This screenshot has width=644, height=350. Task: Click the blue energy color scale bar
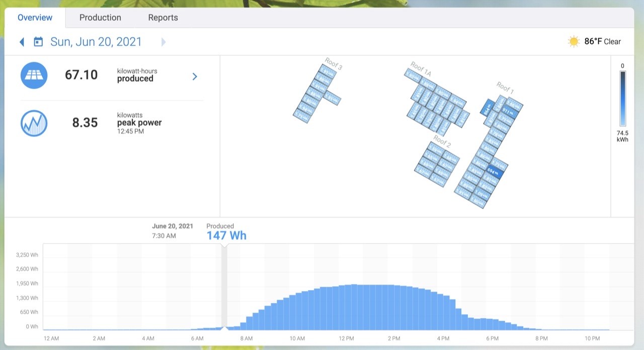click(x=622, y=99)
